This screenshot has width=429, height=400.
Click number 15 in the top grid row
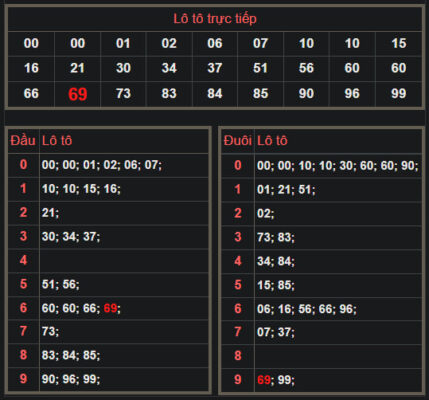pos(398,43)
